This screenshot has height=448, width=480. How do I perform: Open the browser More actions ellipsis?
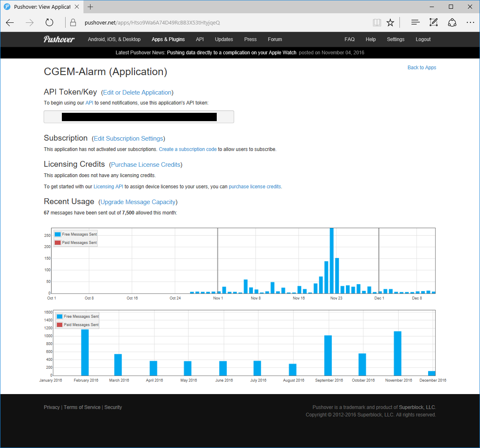point(470,22)
